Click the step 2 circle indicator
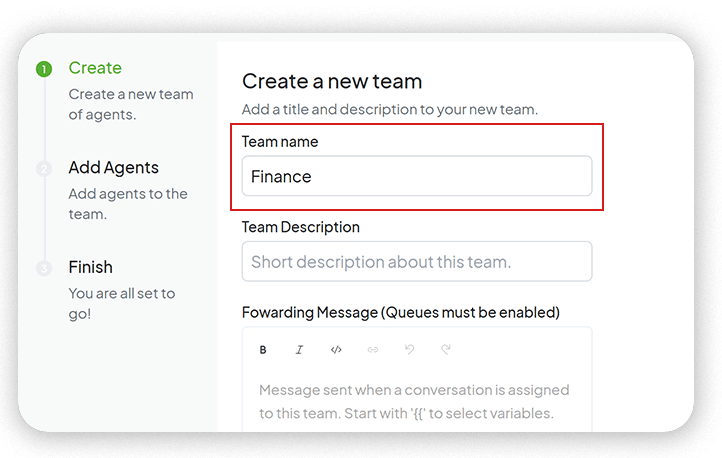This screenshot has height=458, width=722. pos(44,169)
